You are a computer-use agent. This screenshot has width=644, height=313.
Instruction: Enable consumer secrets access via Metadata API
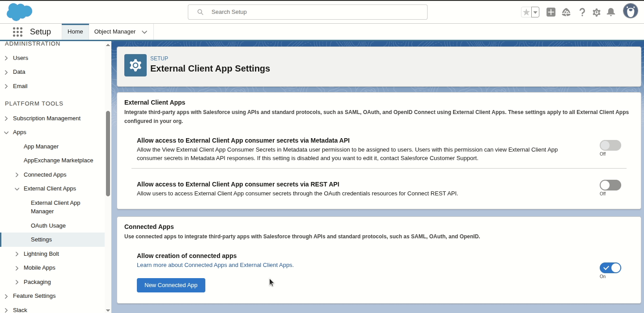pos(610,145)
